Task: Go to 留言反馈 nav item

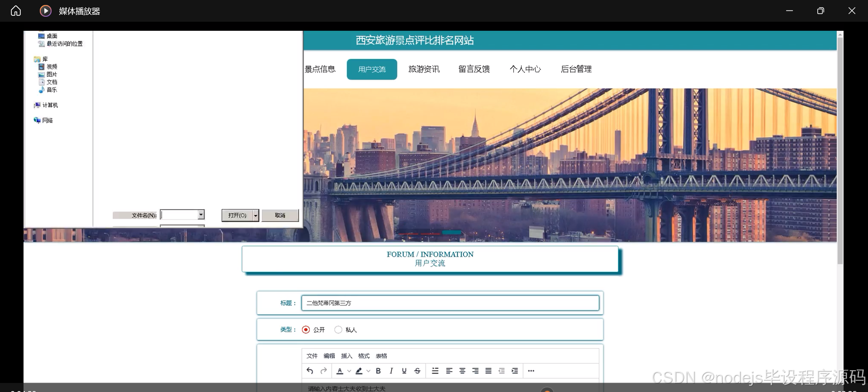Action: [474, 69]
